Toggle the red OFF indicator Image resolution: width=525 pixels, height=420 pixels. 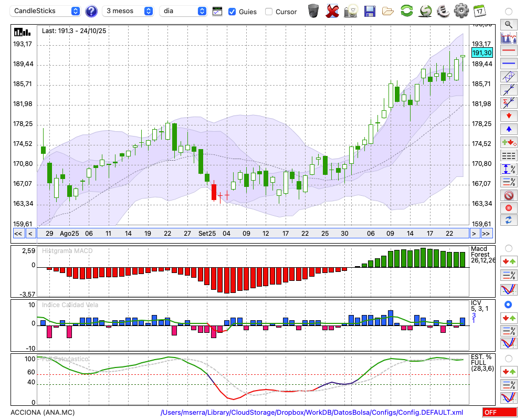500,412
